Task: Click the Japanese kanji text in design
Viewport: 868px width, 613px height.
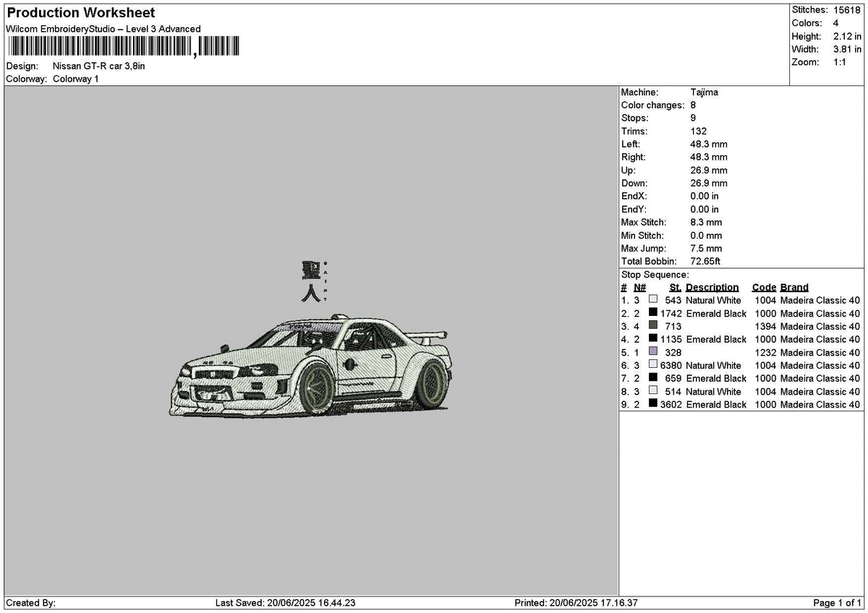Action: pyautogui.click(x=310, y=282)
